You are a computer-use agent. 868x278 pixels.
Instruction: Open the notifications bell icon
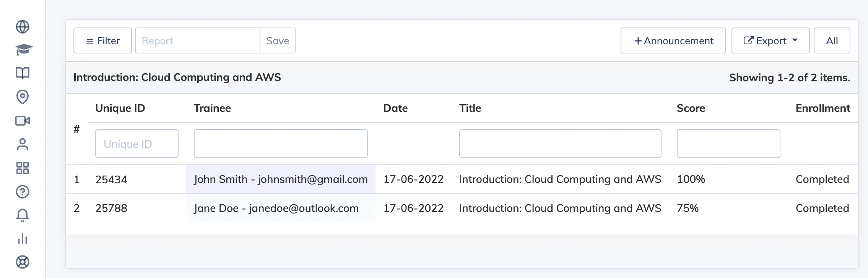pyautogui.click(x=23, y=215)
